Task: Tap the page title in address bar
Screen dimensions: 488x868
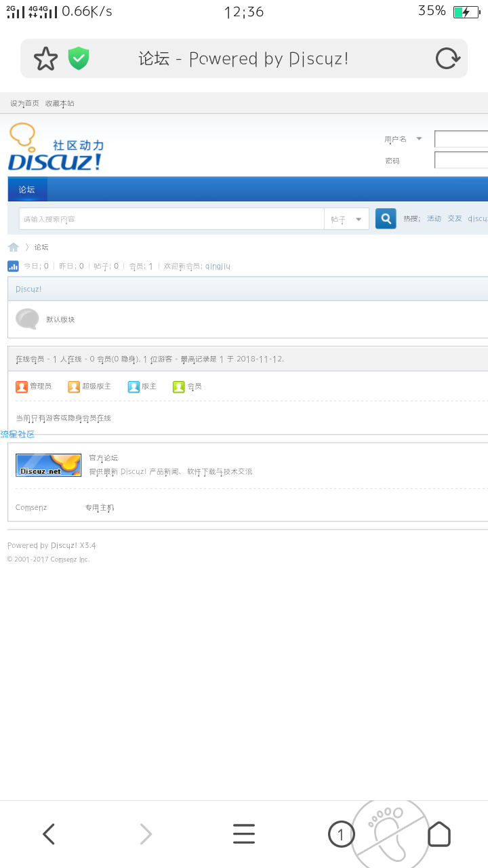Action: tap(244, 59)
